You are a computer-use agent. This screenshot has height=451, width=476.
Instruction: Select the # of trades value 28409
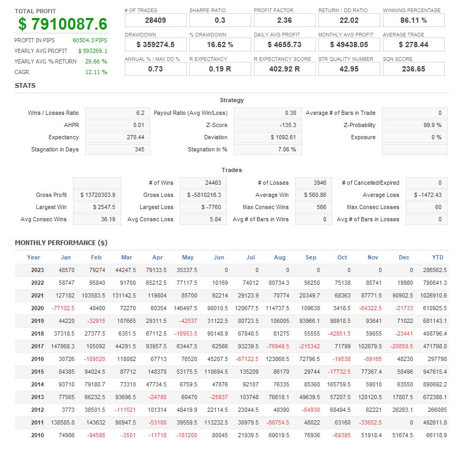point(155,20)
